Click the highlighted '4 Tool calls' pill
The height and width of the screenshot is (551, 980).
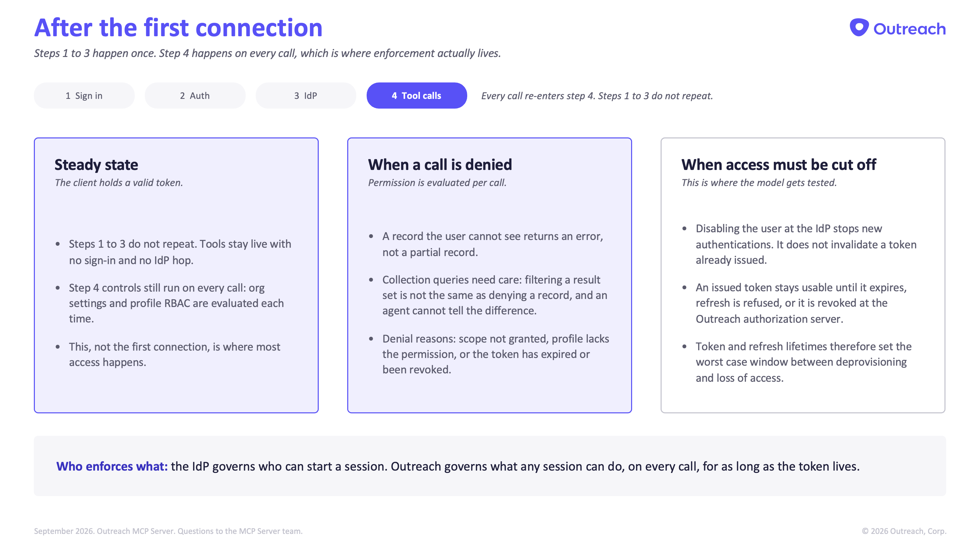tap(417, 96)
